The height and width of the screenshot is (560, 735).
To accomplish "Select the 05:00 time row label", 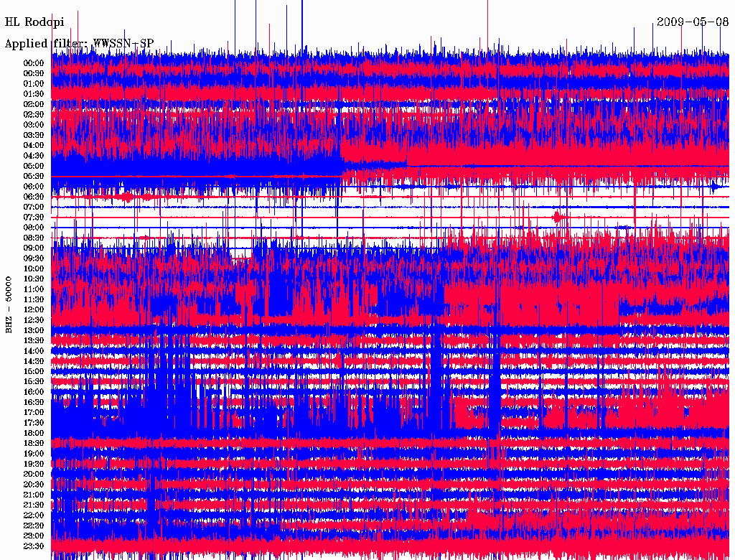I will [x=34, y=166].
